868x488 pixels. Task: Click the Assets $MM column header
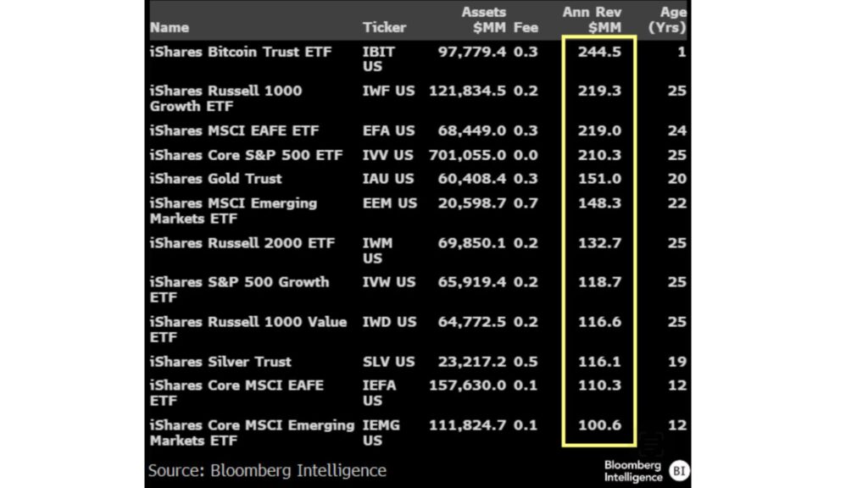tap(483, 19)
